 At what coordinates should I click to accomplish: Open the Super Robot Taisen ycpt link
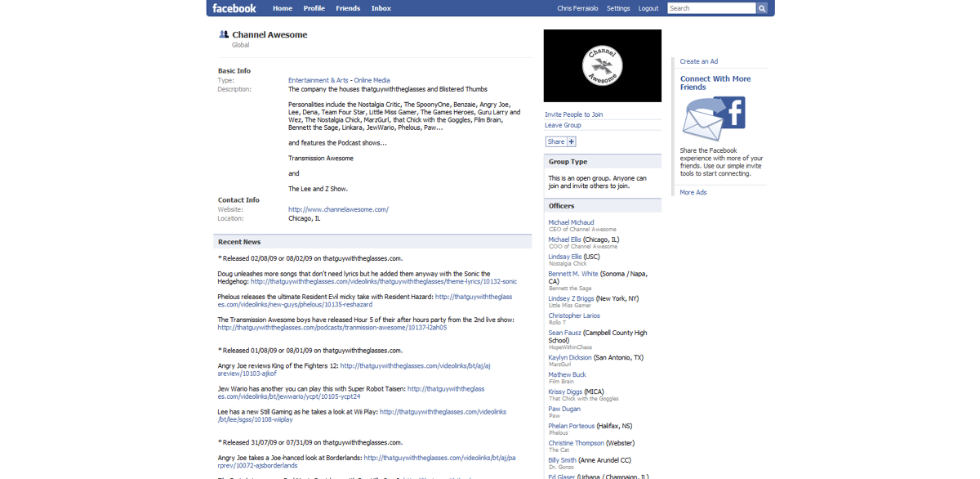click(351, 392)
